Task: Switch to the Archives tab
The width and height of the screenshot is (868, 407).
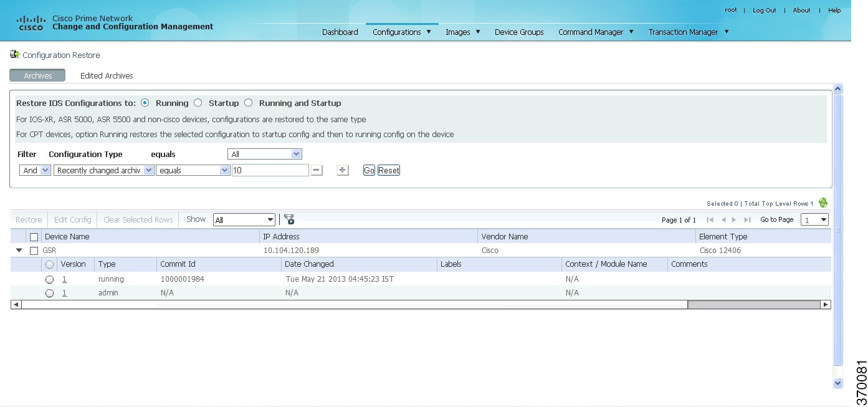Action: [37, 75]
